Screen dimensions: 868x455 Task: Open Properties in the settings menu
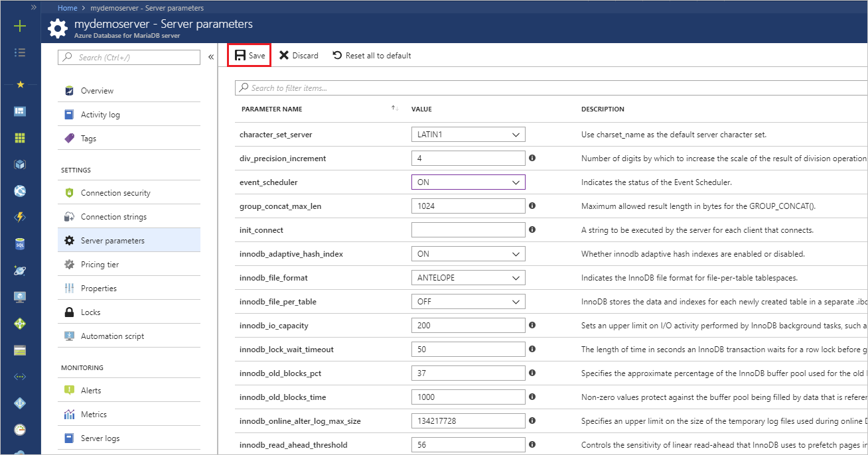(129, 289)
